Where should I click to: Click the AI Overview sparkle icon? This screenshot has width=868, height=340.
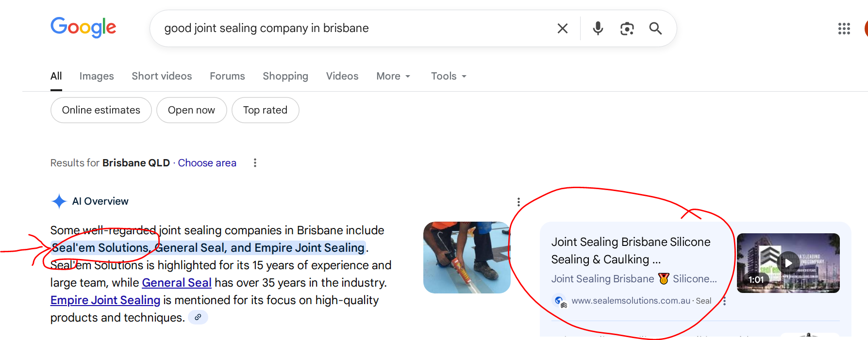(x=58, y=201)
